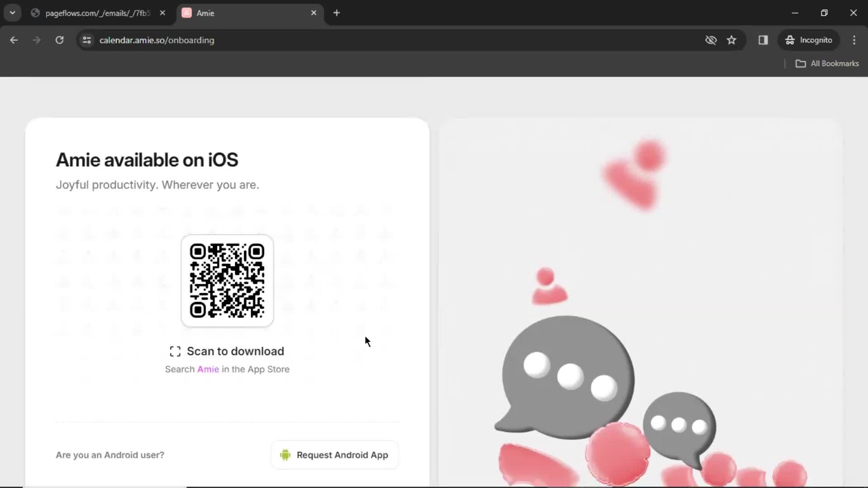Bookmark this page with the star icon

731,40
